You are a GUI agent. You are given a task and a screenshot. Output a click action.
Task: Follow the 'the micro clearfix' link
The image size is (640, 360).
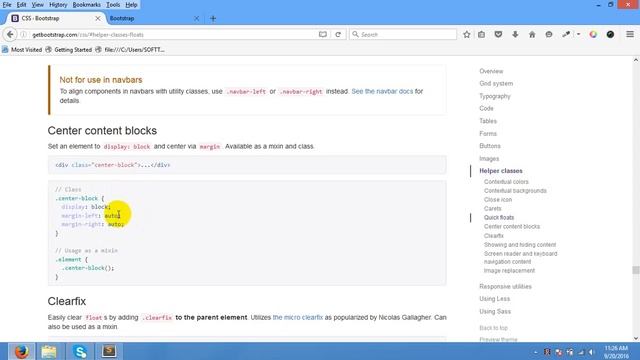pyautogui.click(x=298, y=317)
